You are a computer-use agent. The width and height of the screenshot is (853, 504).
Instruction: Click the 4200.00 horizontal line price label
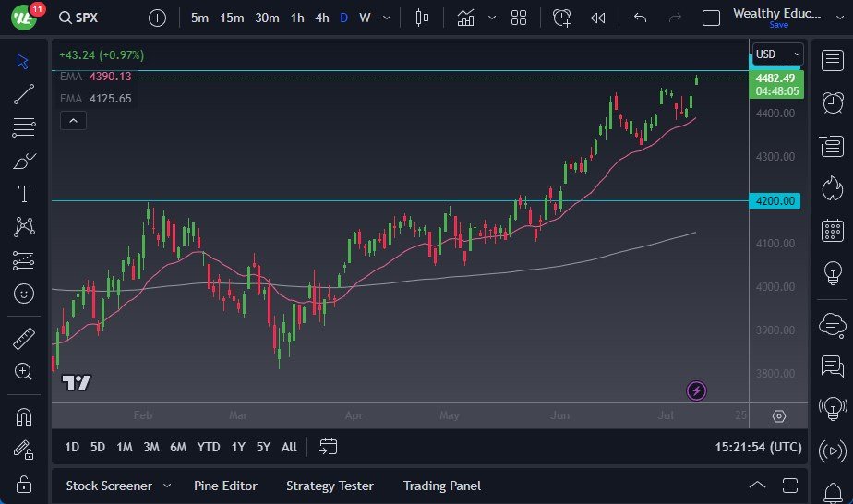775,200
